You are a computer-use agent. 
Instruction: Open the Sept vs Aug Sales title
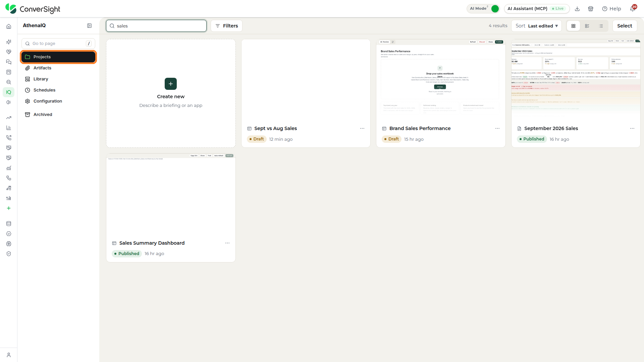pos(275,128)
